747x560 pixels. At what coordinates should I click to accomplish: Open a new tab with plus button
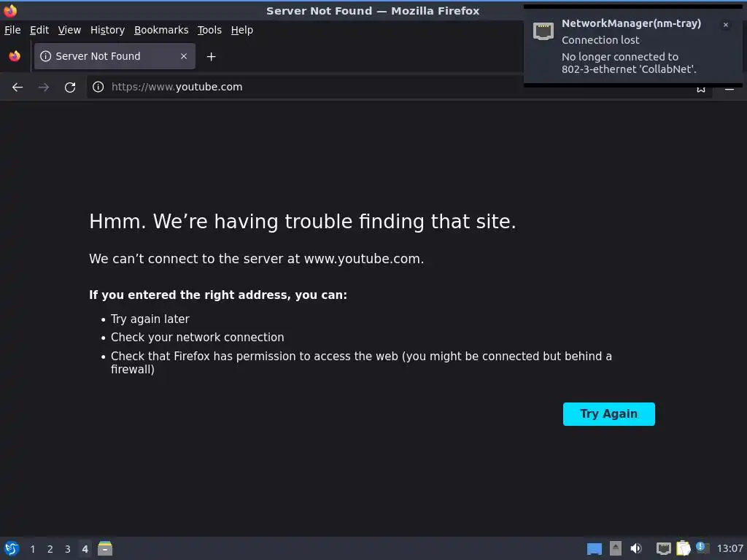pyautogui.click(x=211, y=57)
